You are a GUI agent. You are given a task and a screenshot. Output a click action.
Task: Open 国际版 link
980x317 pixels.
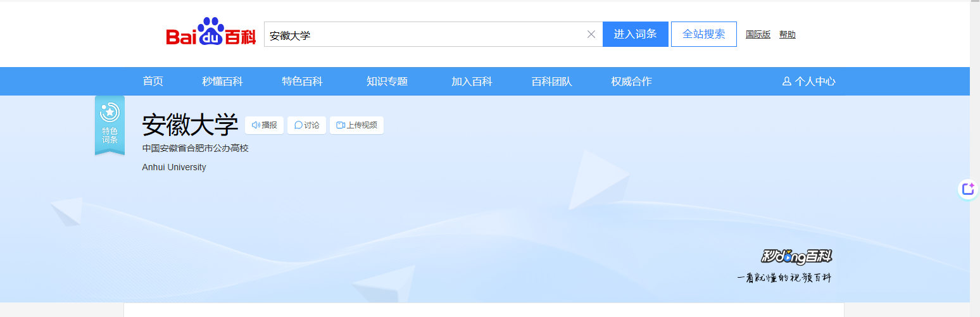[758, 35]
